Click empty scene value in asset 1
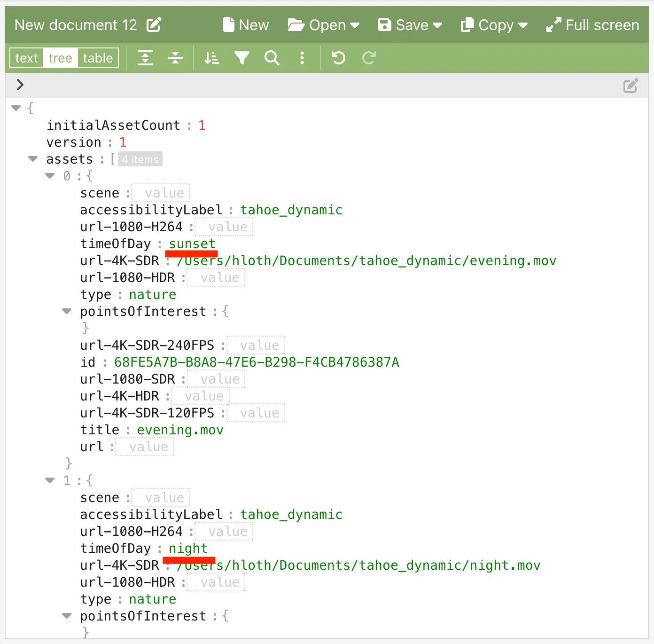This screenshot has height=644, width=654. (161, 497)
